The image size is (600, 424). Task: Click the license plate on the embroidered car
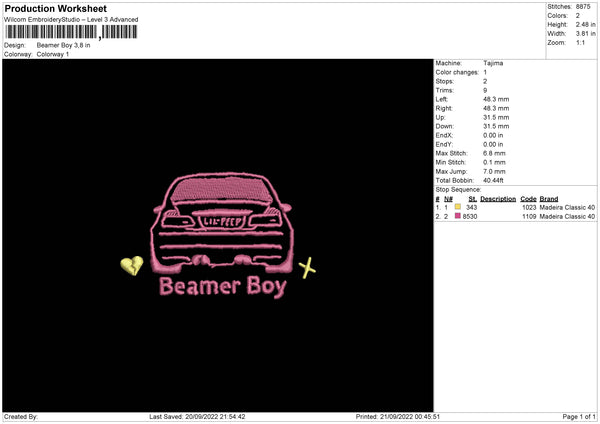pyautogui.click(x=221, y=223)
